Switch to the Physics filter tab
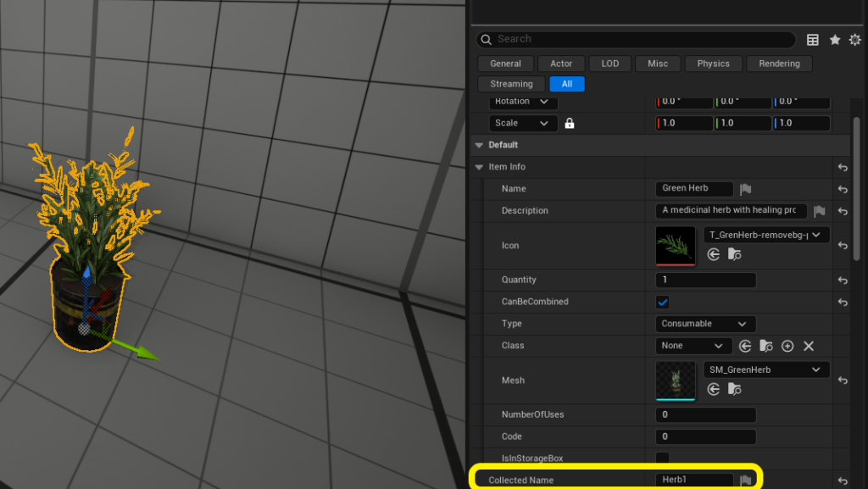Screen dimensions: 868x489 click(713, 64)
